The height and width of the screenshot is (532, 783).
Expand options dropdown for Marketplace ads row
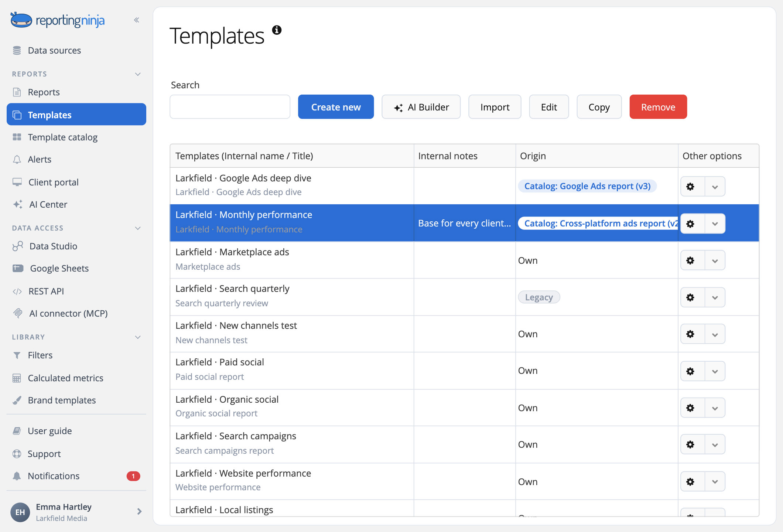[715, 260]
